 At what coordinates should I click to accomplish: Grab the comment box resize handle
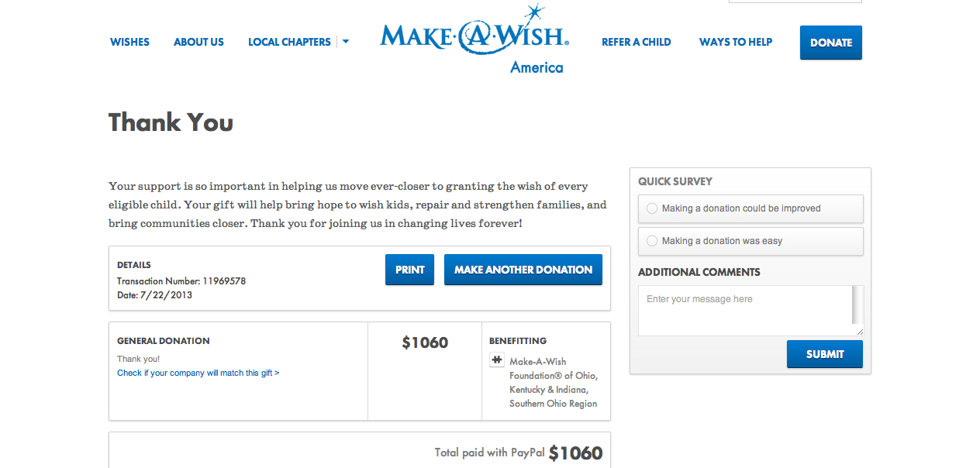859,332
